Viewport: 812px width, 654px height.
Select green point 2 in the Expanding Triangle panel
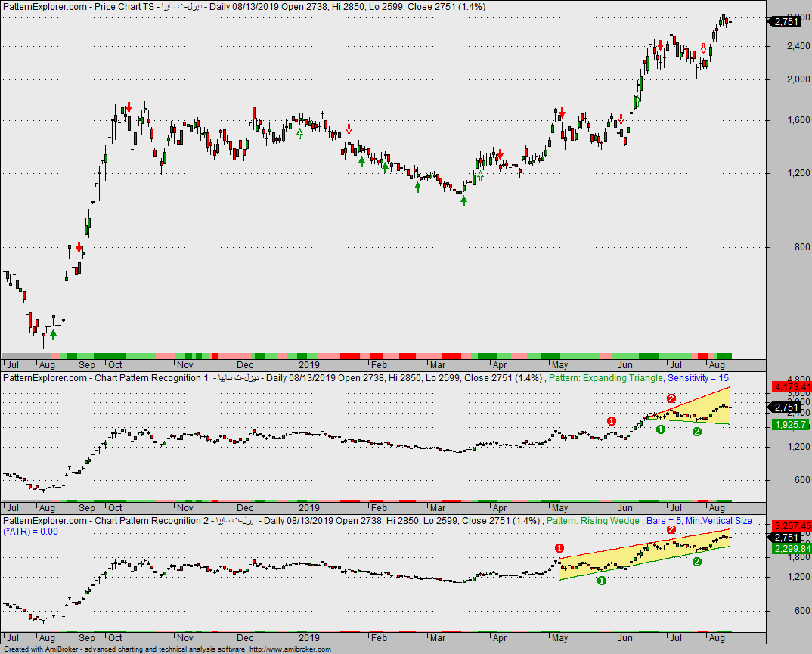(x=697, y=432)
